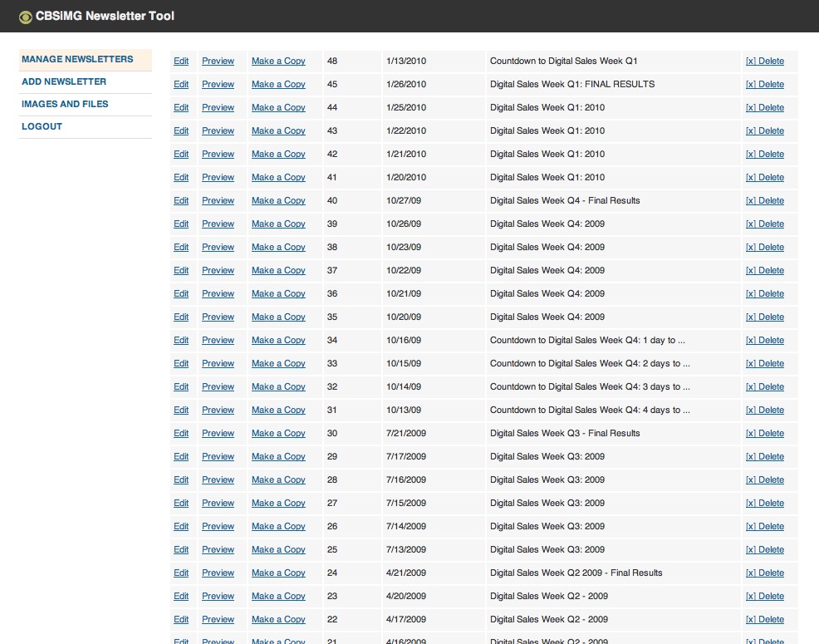This screenshot has height=644, width=819.
Task: Preview newsletter 25 dated 7/13/2009
Action: point(218,550)
